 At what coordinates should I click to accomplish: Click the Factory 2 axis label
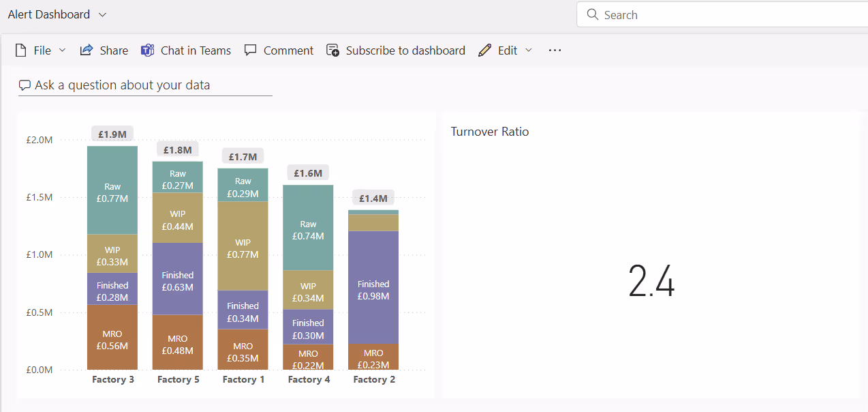(374, 379)
